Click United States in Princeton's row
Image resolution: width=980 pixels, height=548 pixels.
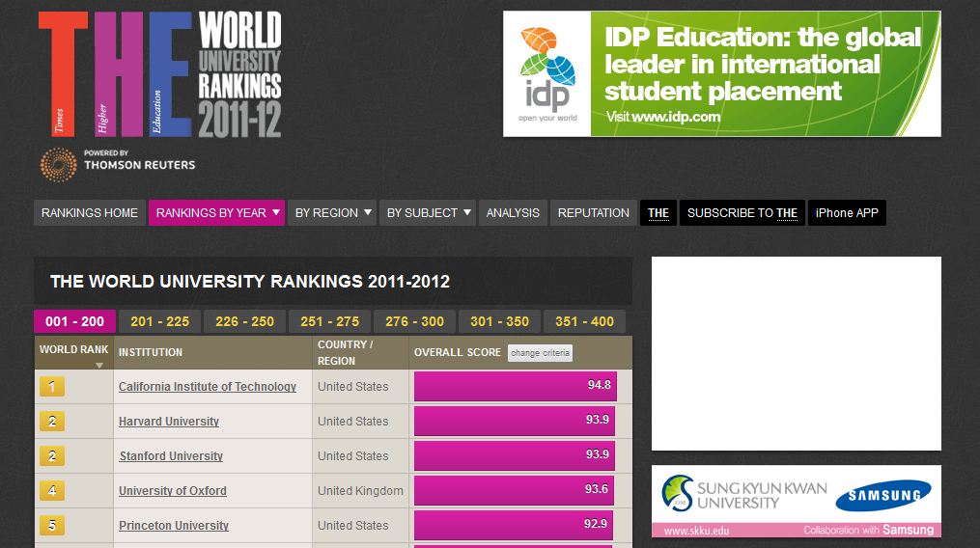pos(353,526)
